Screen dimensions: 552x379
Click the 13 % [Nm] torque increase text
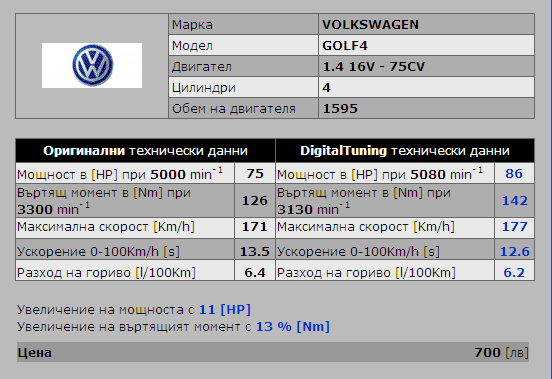[293, 327]
